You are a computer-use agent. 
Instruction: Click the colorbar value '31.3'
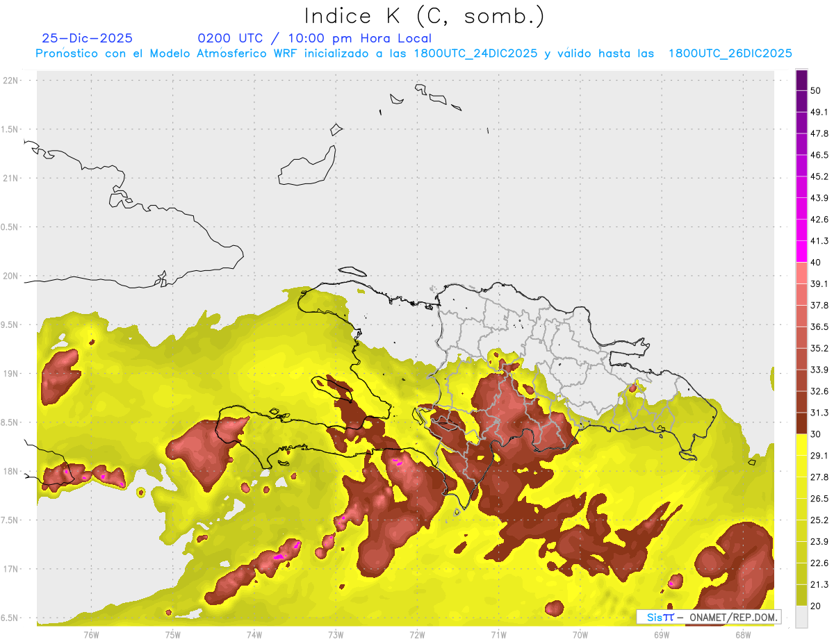[819, 413]
